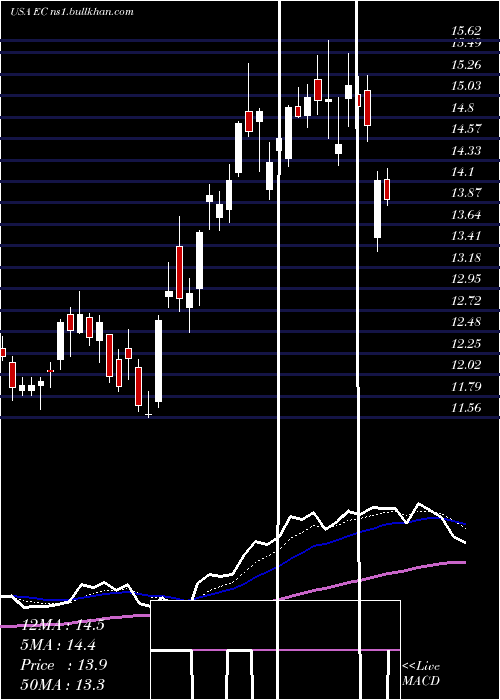Click the 12.72 price axis label
The height and width of the screenshot is (700, 500).
[x=466, y=301]
